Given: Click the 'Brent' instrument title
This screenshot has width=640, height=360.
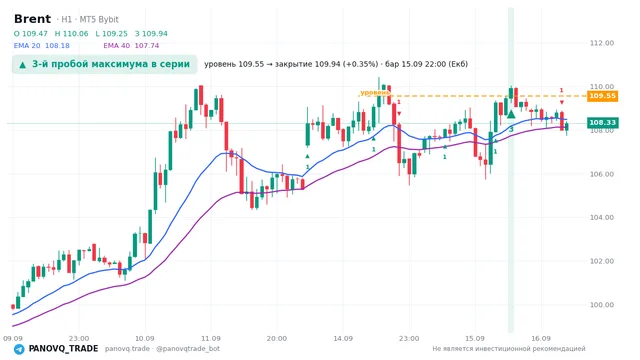Looking at the screenshot, I should pyautogui.click(x=32, y=19).
